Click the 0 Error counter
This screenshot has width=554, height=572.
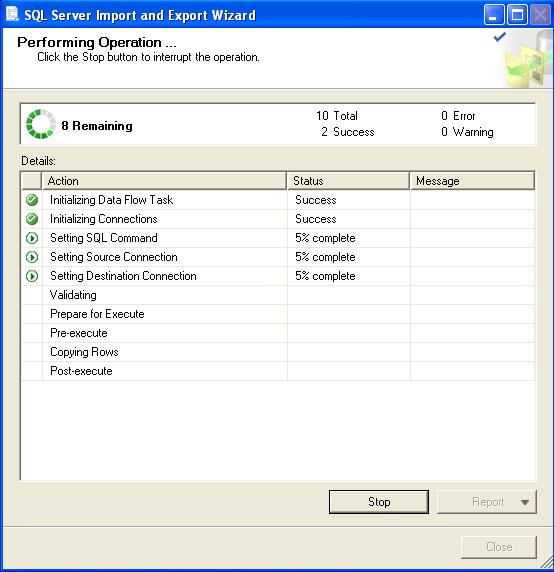[x=458, y=116]
